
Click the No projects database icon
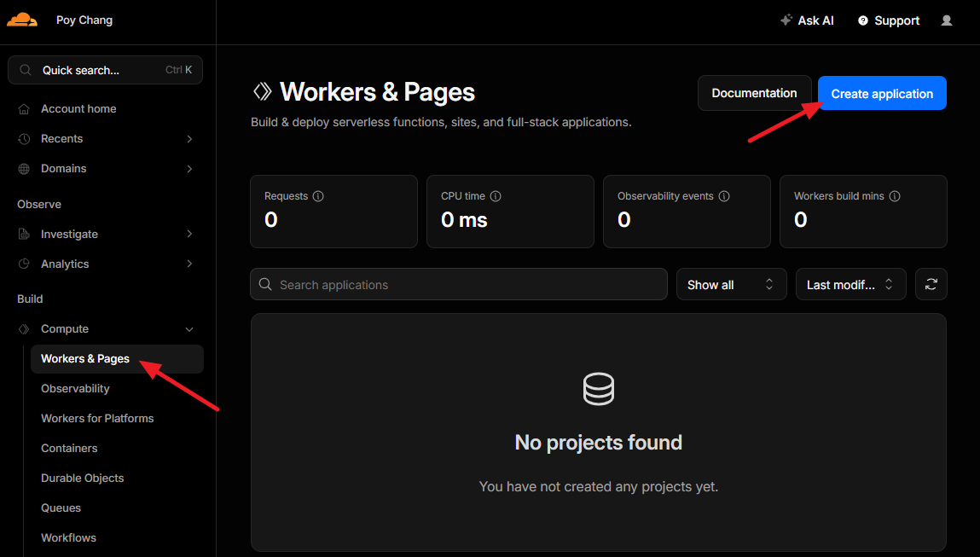(x=599, y=389)
